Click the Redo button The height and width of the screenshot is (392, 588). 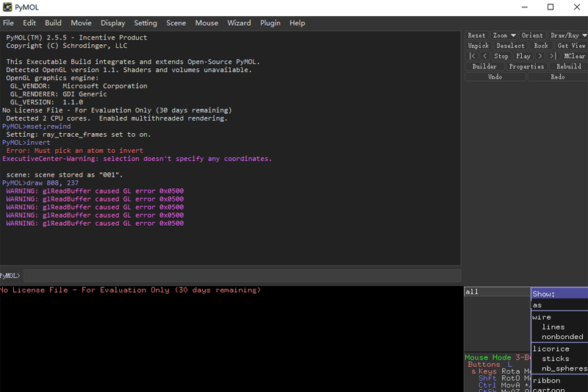click(558, 77)
